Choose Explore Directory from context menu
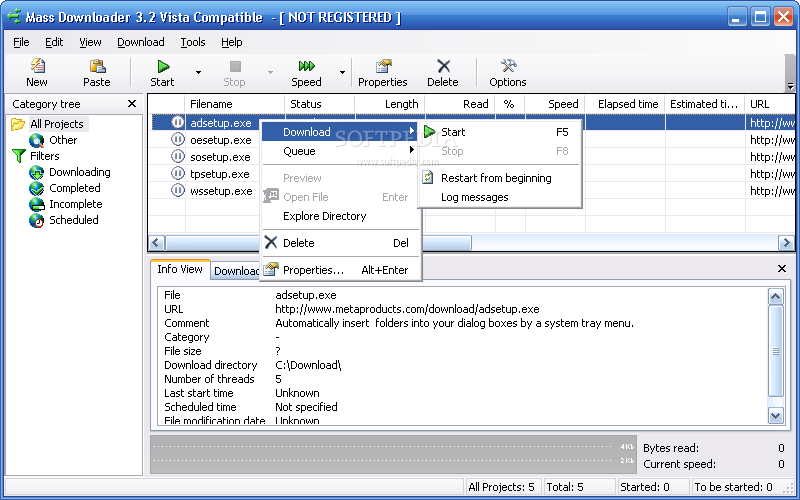This screenshot has width=800, height=500. coord(324,216)
